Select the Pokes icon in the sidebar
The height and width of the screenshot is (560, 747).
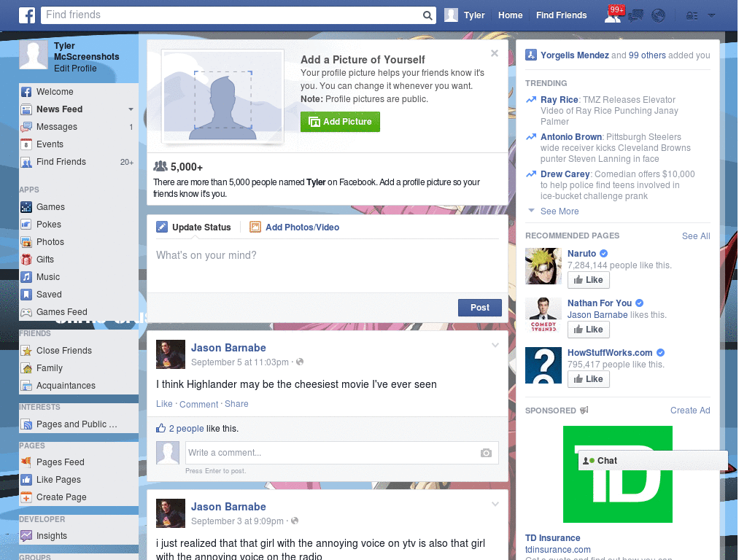(x=26, y=224)
